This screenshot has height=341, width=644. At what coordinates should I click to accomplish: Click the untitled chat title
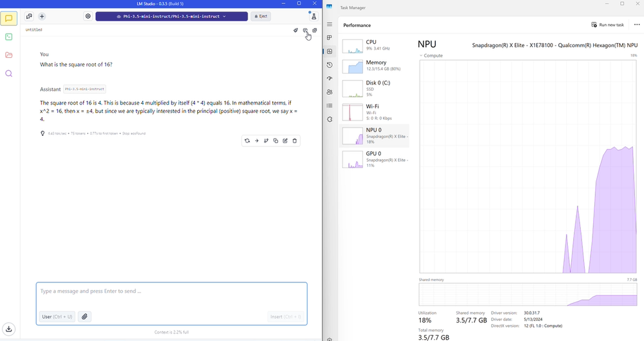[34, 30]
